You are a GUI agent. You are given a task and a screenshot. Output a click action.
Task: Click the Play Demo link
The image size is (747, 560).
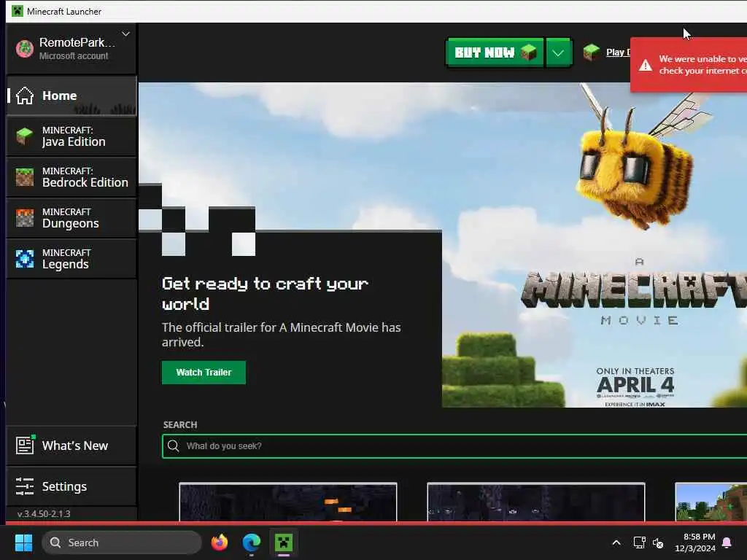[x=618, y=52]
